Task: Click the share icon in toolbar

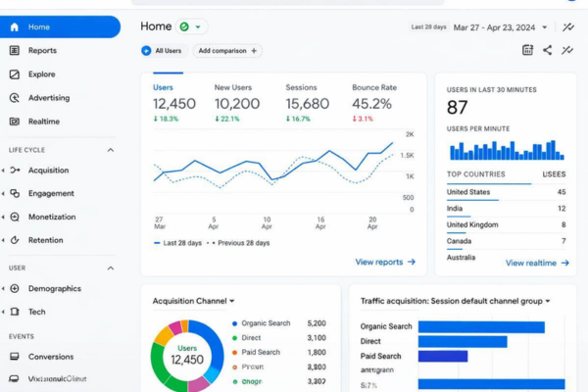Action: [x=547, y=50]
